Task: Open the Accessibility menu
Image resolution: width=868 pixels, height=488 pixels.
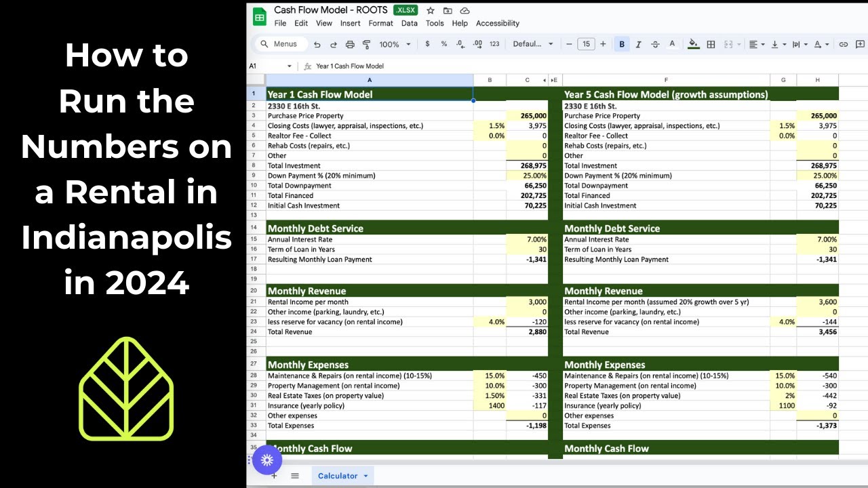Action: pos(498,23)
